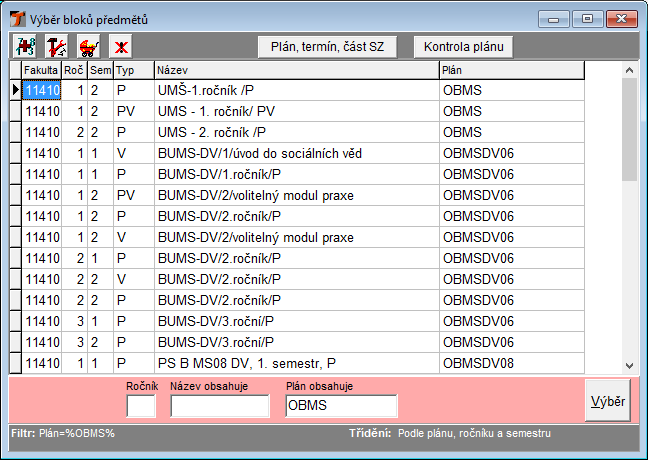Click the scrollbar up arrow of the table
The height and width of the screenshot is (460, 648).
(629, 71)
